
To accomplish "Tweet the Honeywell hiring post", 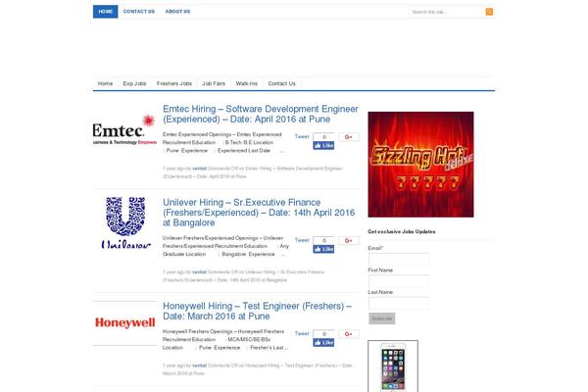I will click(302, 333).
